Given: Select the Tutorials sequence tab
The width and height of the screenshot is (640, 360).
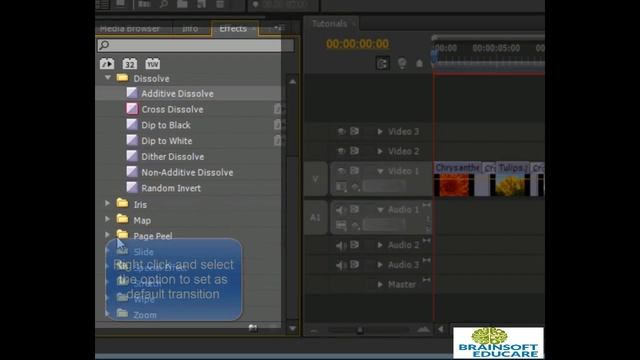Looking at the screenshot, I should (x=329, y=24).
